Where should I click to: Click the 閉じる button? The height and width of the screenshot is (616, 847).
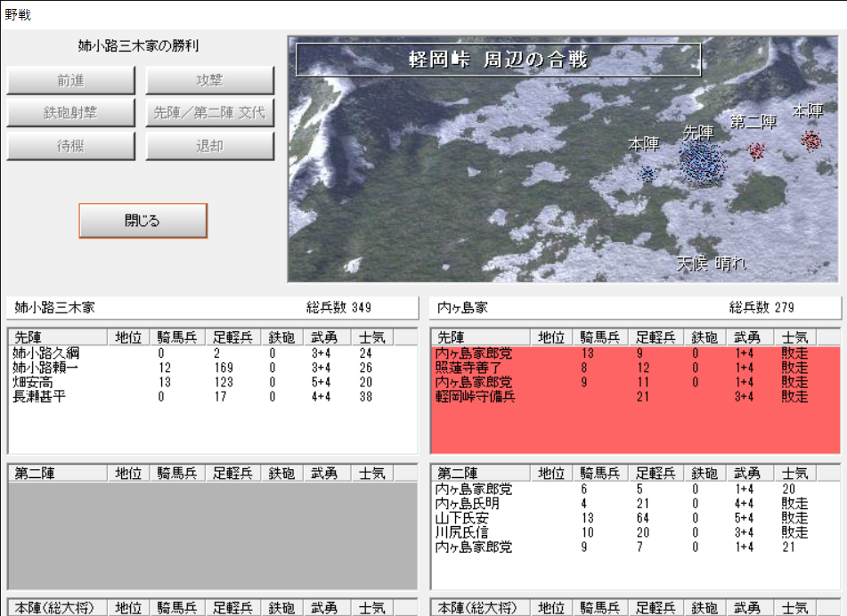pos(143,221)
